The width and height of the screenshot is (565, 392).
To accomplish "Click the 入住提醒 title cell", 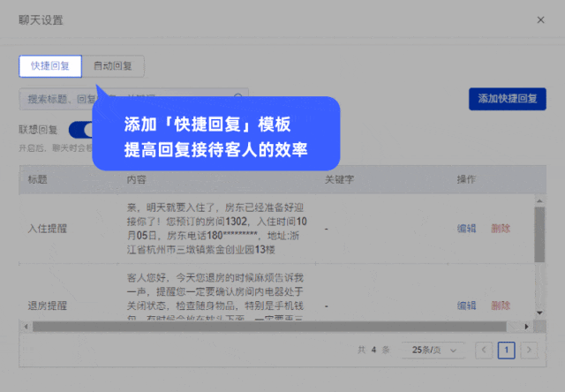I will click(48, 229).
